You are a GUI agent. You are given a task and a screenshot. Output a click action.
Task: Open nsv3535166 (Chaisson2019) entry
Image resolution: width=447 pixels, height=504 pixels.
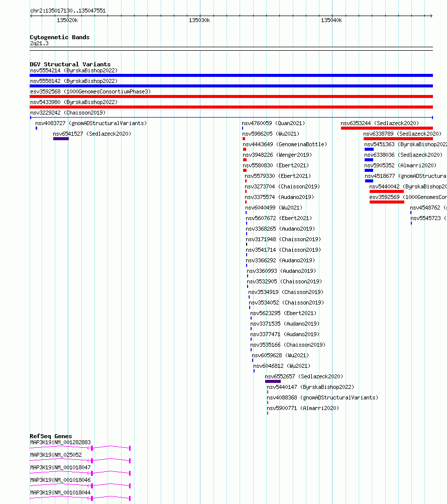click(288, 345)
